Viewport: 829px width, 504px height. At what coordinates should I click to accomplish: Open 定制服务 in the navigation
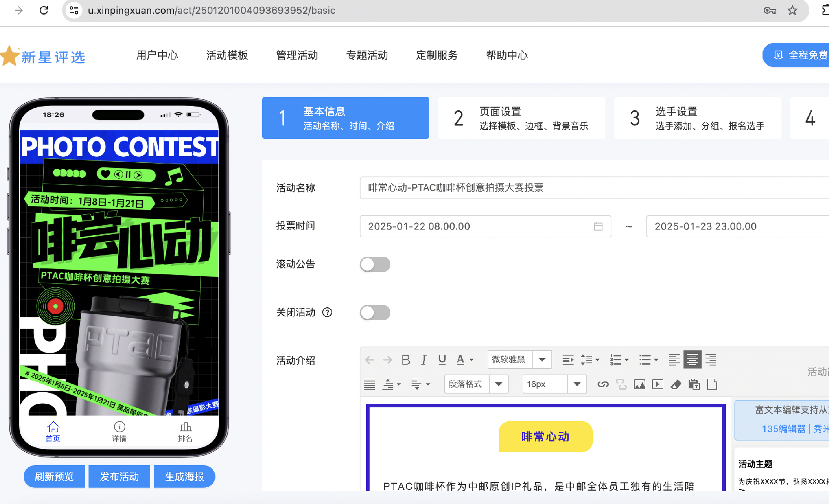[x=437, y=55]
